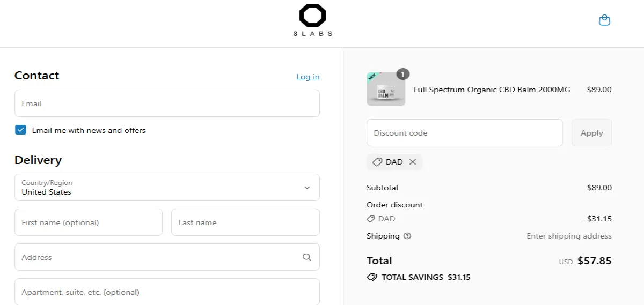
Task: Click the Shipping help question mark icon
Action: (x=407, y=236)
